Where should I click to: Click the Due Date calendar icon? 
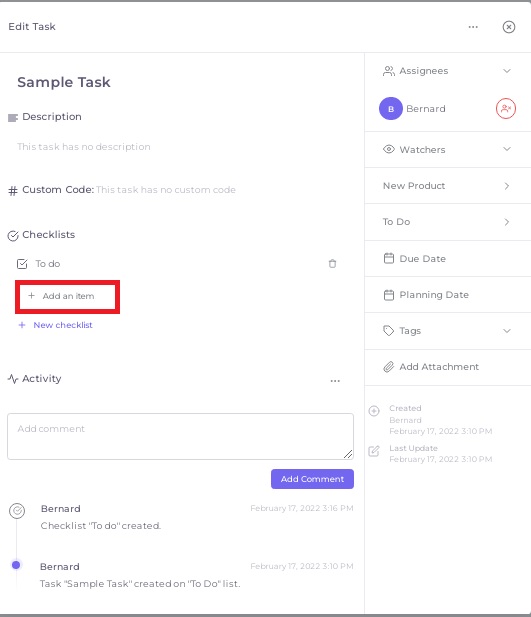[389, 258]
